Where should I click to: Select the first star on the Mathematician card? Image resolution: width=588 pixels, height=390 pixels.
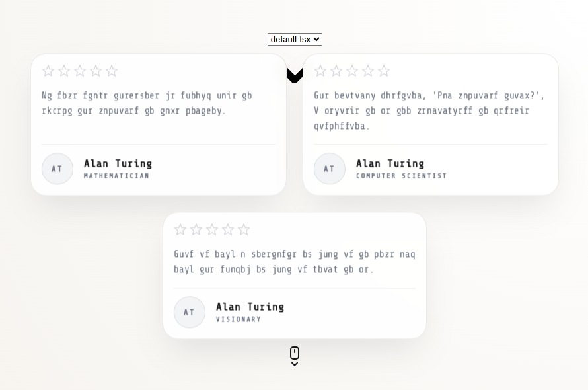[48, 71]
